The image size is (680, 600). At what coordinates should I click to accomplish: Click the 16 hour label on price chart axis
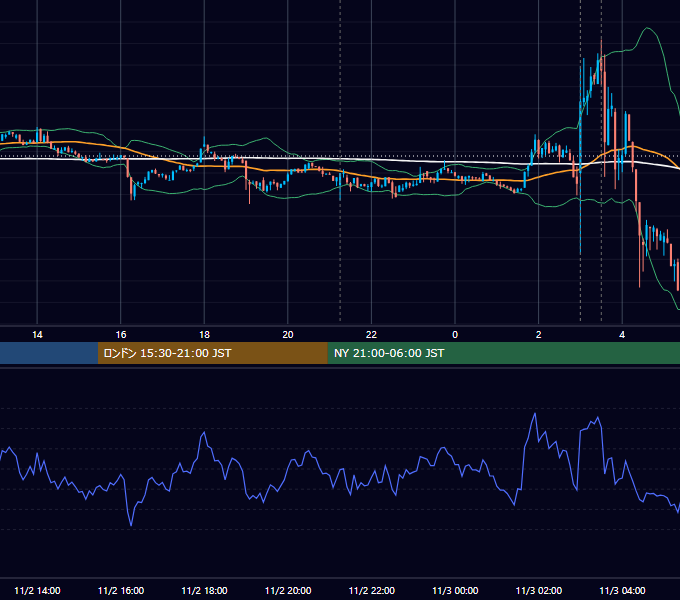point(121,335)
